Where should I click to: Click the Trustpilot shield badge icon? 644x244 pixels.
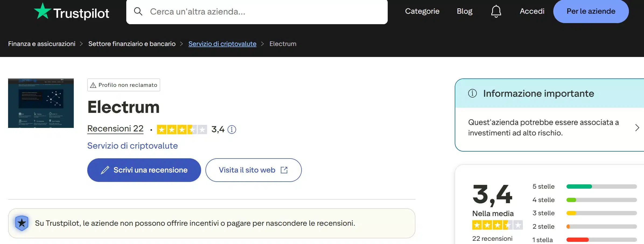(x=22, y=223)
